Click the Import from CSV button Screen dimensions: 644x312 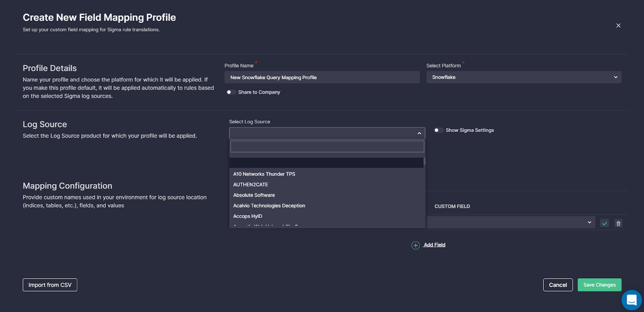click(50, 285)
